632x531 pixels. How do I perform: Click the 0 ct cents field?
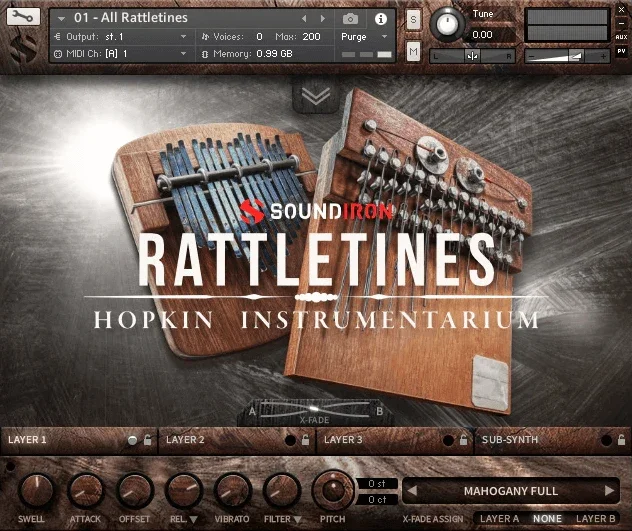click(377, 500)
